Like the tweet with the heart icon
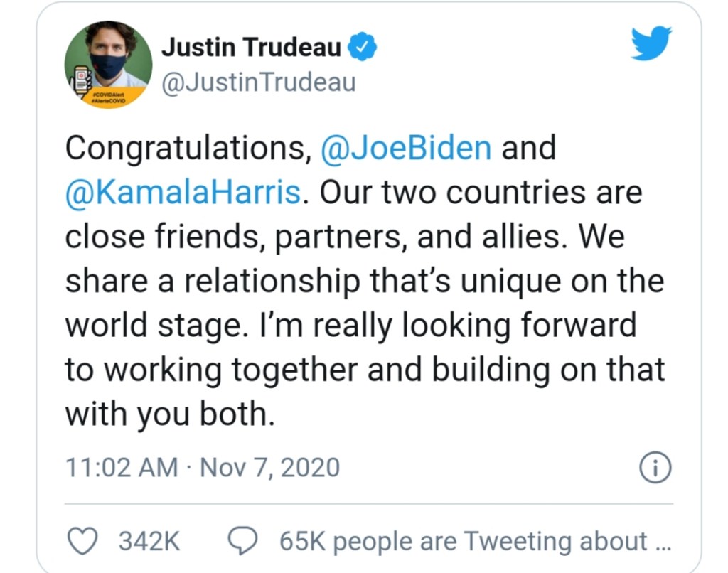This screenshot has height=573, width=728. tap(82, 541)
